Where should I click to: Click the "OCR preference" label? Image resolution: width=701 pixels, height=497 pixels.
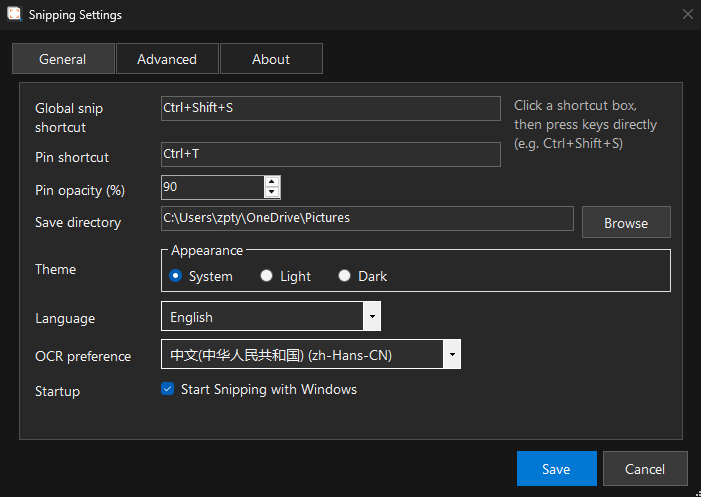click(x=83, y=356)
